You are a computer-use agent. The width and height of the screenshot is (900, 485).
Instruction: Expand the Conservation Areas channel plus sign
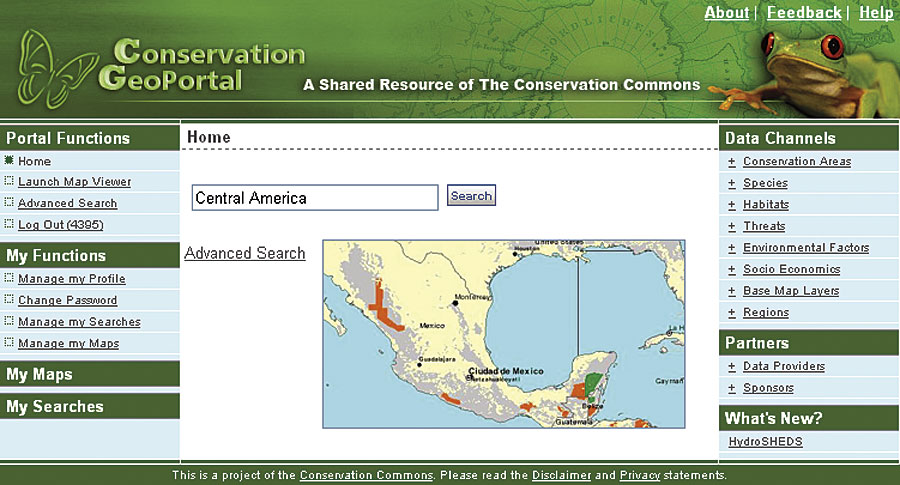coord(731,162)
